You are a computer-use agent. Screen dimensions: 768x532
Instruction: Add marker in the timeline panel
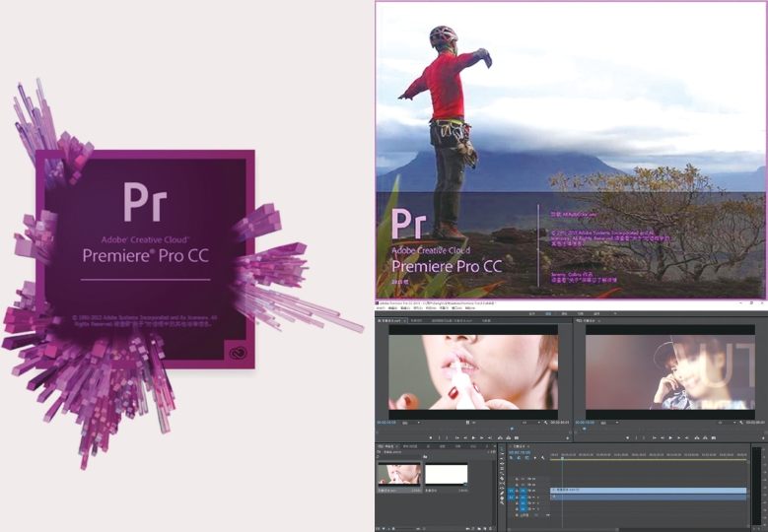[x=535, y=457]
